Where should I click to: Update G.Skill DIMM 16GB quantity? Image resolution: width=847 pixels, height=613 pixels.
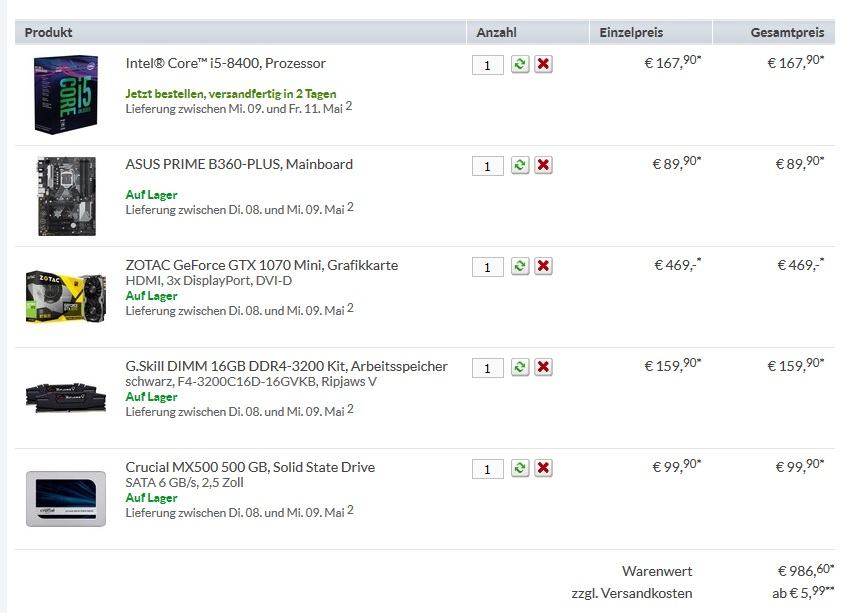520,367
